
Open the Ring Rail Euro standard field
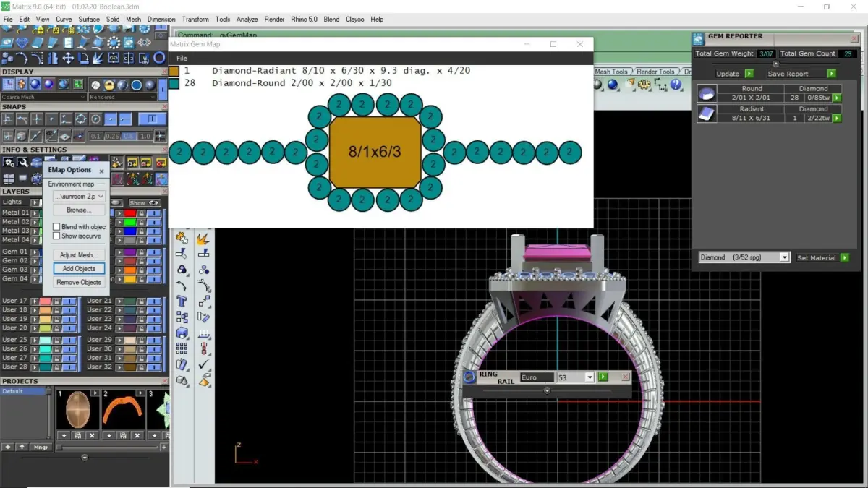click(x=537, y=377)
